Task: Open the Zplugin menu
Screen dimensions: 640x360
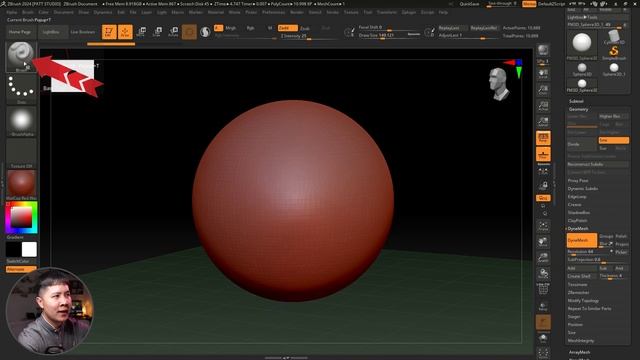Action: [x=409, y=12]
